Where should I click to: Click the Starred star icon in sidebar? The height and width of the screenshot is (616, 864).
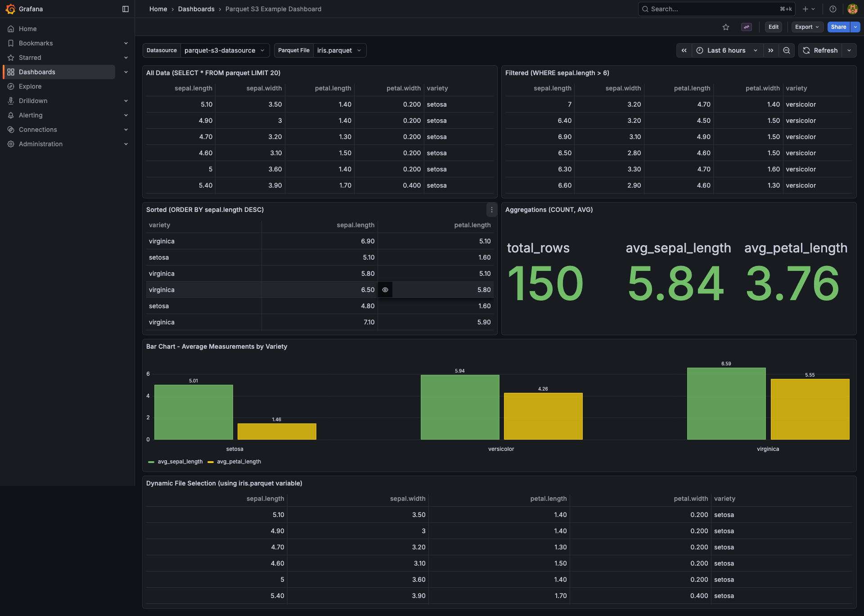click(x=11, y=58)
